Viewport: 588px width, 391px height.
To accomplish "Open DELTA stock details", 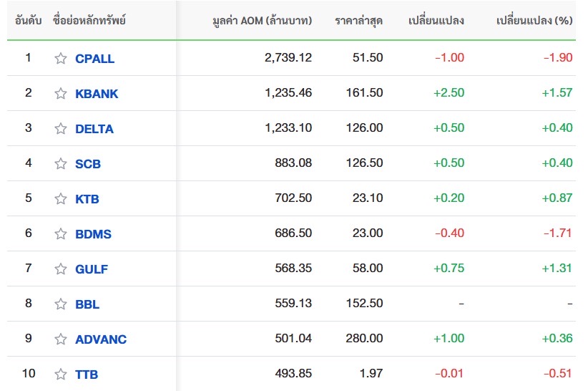I will 94,129.
